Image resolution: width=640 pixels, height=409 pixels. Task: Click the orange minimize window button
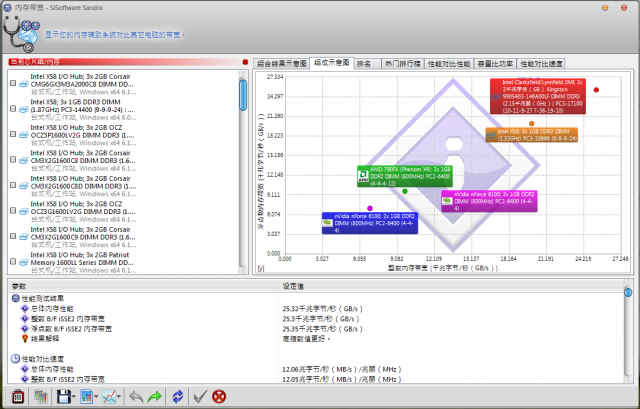click(x=605, y=8)
